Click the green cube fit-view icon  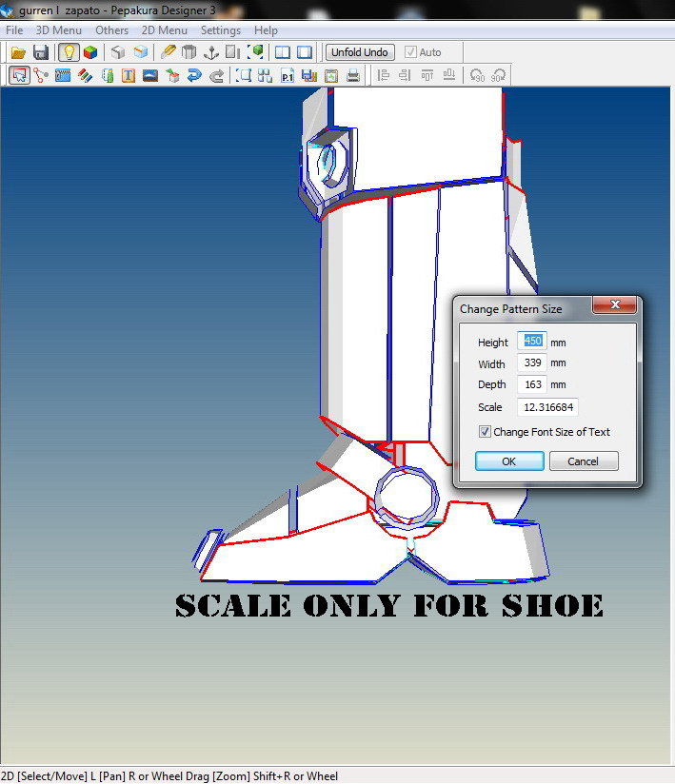(x=256, y=52)
